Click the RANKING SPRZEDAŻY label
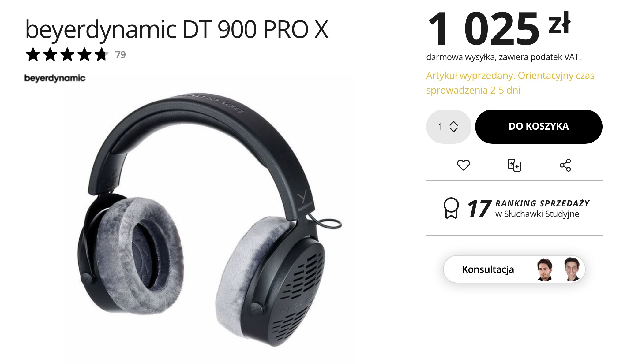 542,203
